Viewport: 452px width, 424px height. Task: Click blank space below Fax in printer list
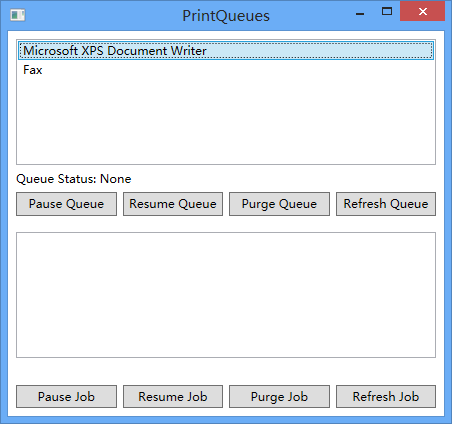coord(226,122)
